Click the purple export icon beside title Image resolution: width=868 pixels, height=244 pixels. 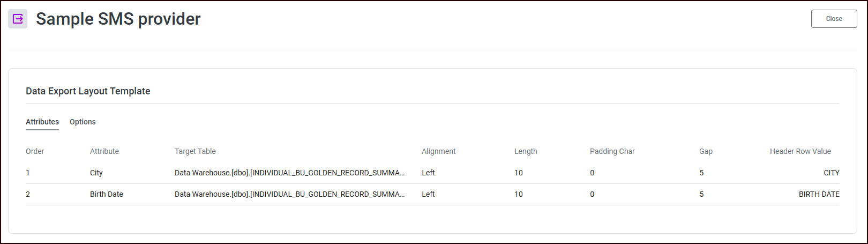tap(18, 19)
